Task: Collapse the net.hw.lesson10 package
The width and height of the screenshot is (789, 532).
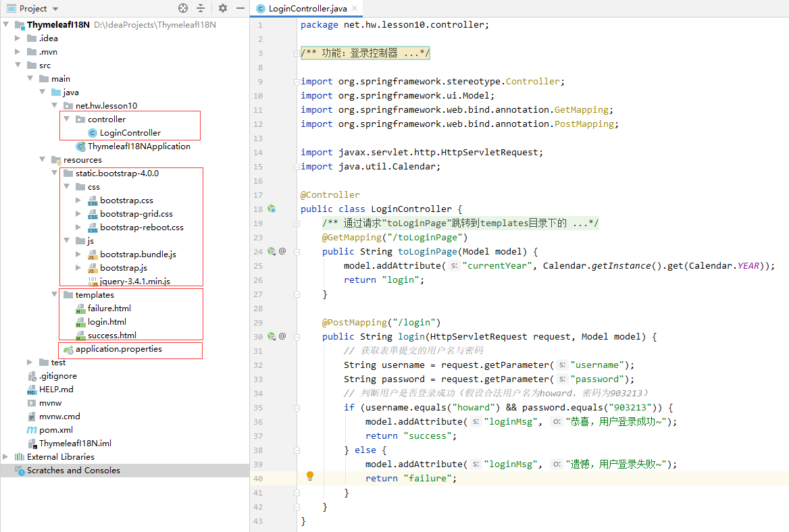Action: (x=54, y=105)
